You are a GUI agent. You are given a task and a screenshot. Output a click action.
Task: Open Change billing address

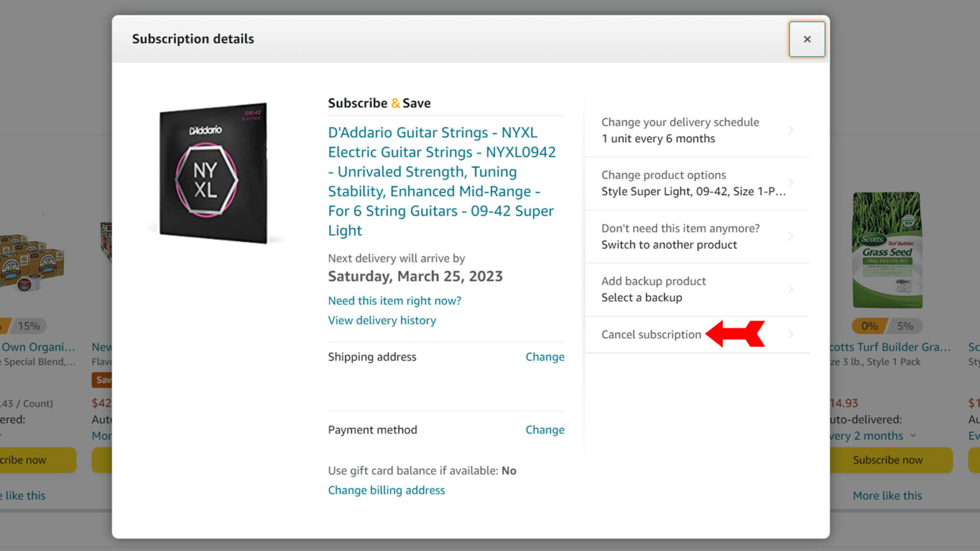386,490
